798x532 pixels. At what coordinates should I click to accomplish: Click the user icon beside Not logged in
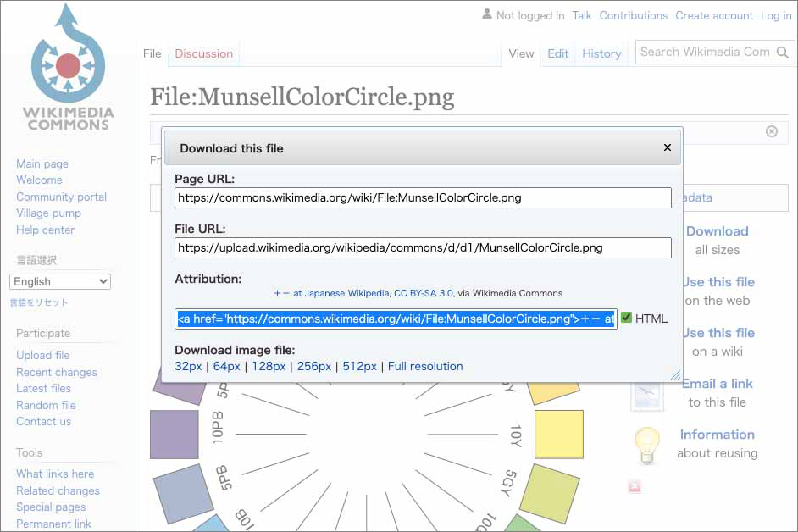point(486,14)
